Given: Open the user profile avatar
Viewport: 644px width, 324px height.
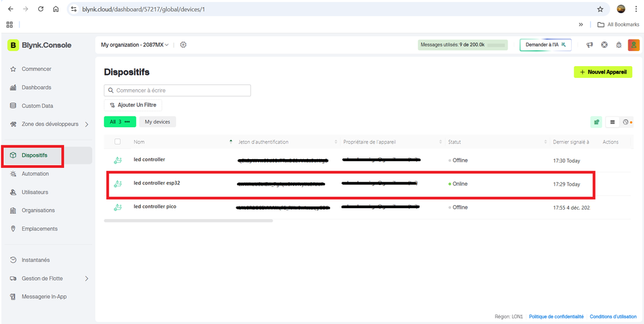Looking at the screenshot, I should click(x=634, y=45).
